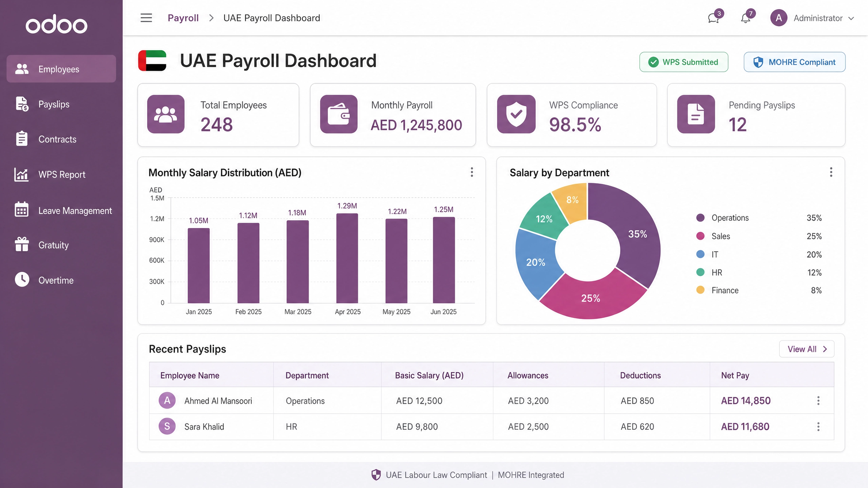Click the Contracts clipboard icon in sidebar
Image resolution: width=868 pixels, height=488 pixels.
pyautogui.click(x=22, y=139)
